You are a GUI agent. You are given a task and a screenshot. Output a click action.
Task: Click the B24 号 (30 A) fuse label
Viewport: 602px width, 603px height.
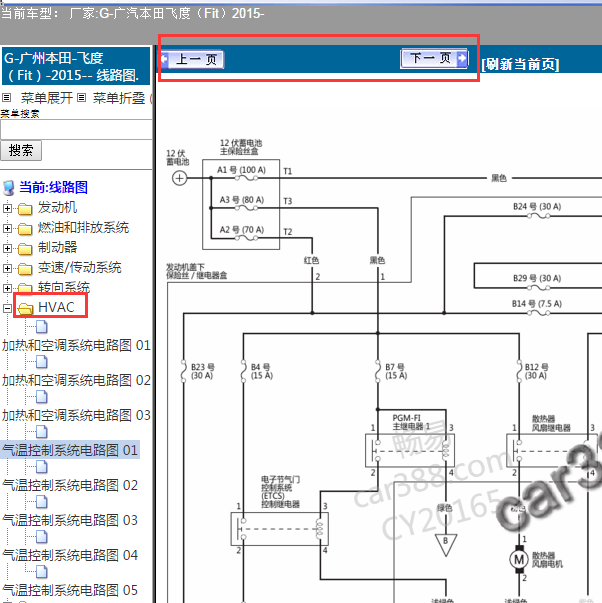pos(537,207)
